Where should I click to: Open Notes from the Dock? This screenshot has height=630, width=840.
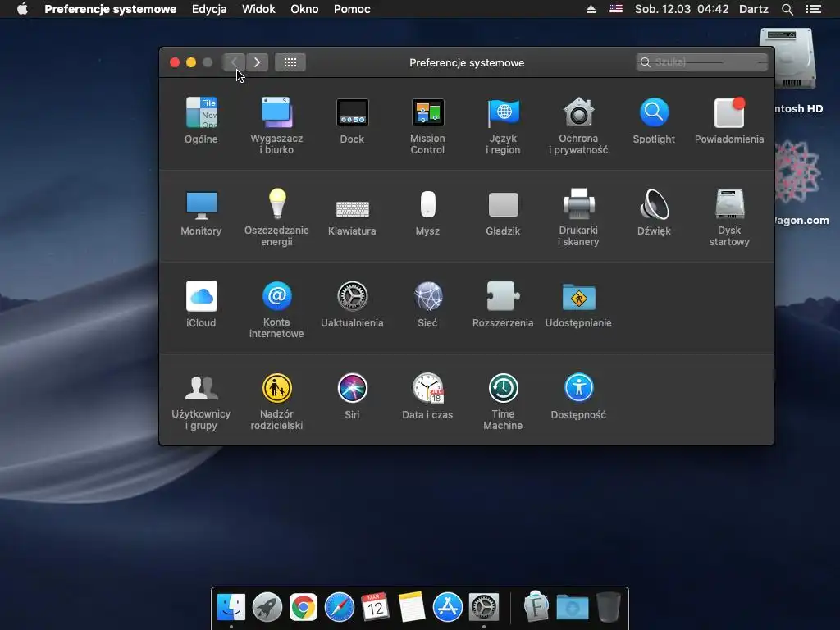pos(412,607)
